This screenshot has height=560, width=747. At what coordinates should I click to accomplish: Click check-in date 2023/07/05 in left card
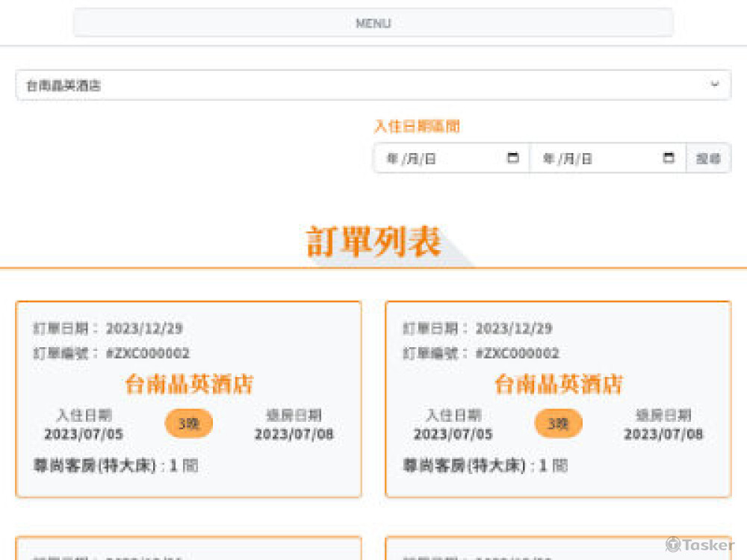pyautogui.click(x=84, y=434)
